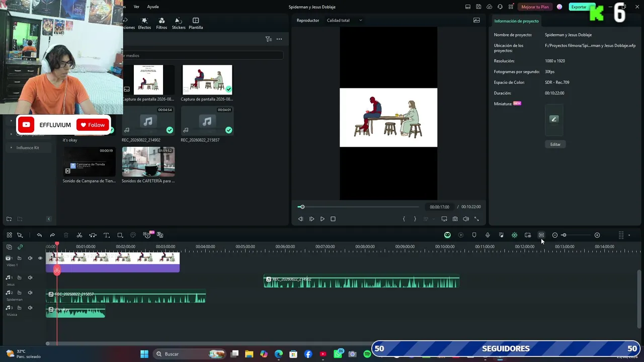Select the scissors split tool
Image resolution: width=644 pixels, height=362 pixels.
(79, 235)
